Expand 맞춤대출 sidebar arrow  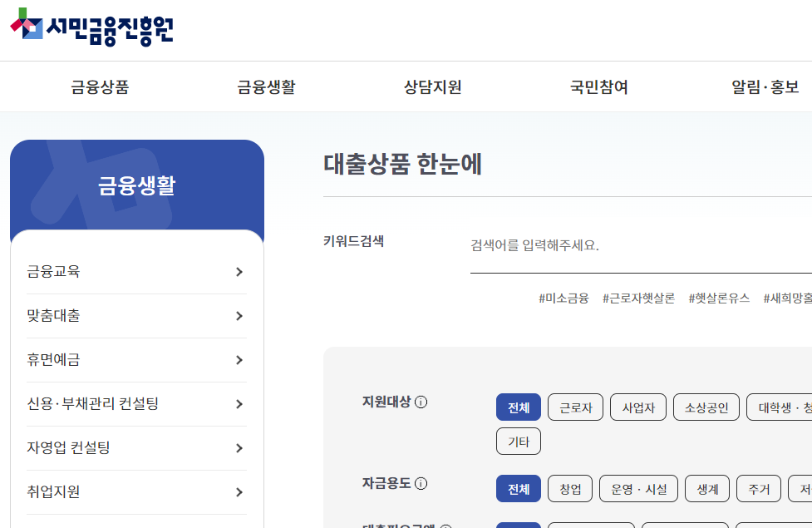[x=239, y=316]
